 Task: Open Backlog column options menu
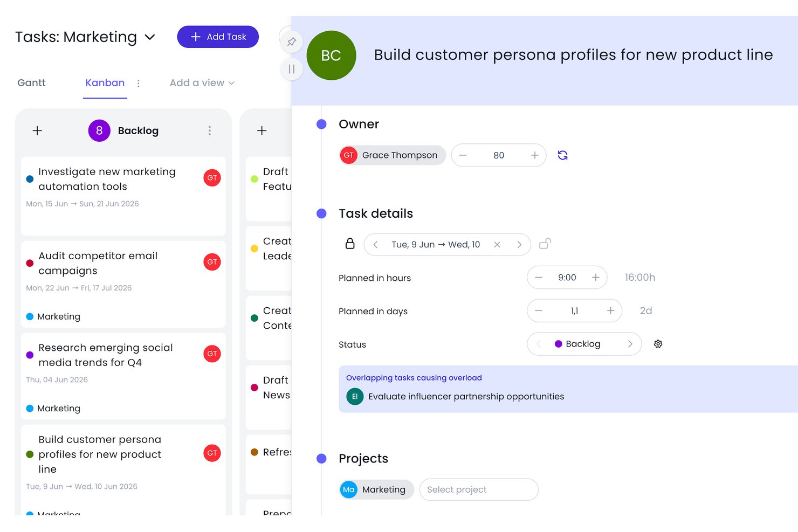[210, 131]
